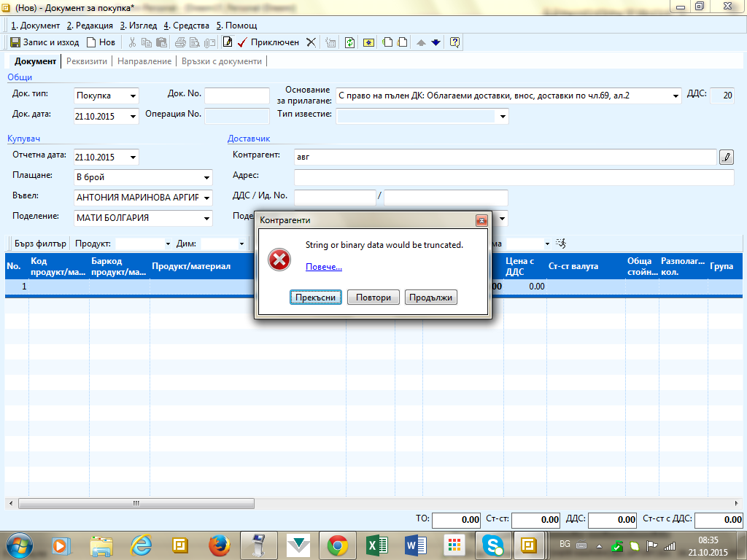
Task: Click the Продължи button
Action: pyautogui.click(x=430, y=297)
